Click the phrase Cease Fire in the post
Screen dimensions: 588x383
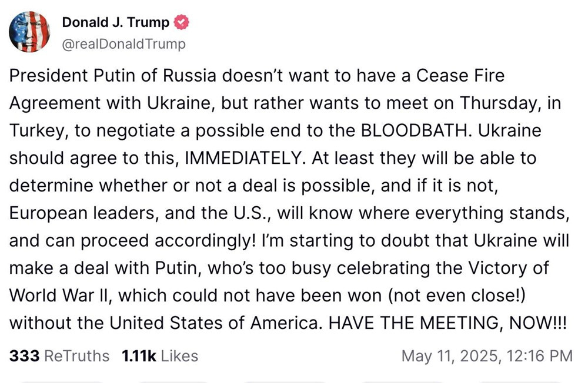pyautogui.click(x=460, y=76)
